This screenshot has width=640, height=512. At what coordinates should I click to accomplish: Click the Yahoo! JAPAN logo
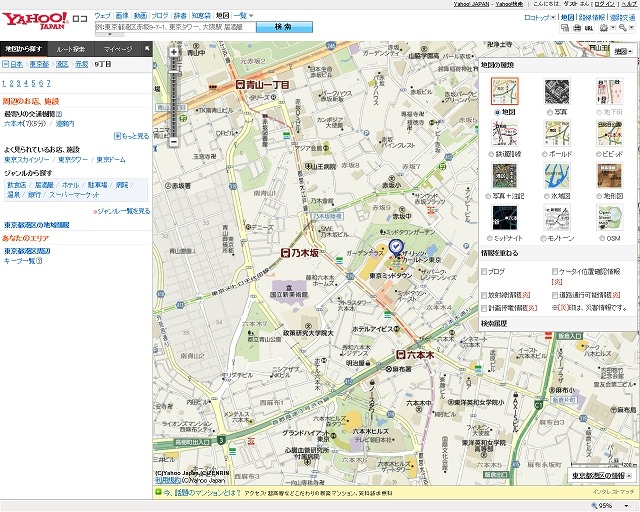pyautogui.click(x=34, y=20)
